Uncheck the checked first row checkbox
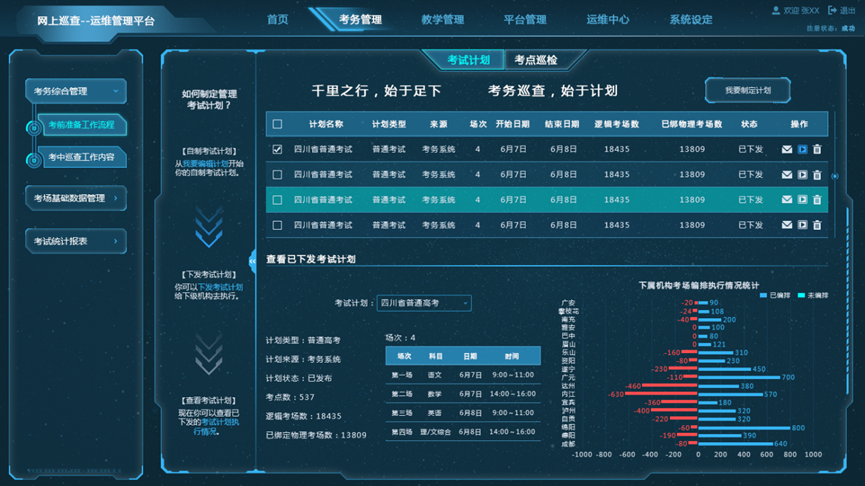This screenshot has width=865, height=486. (x=278, y=150)
